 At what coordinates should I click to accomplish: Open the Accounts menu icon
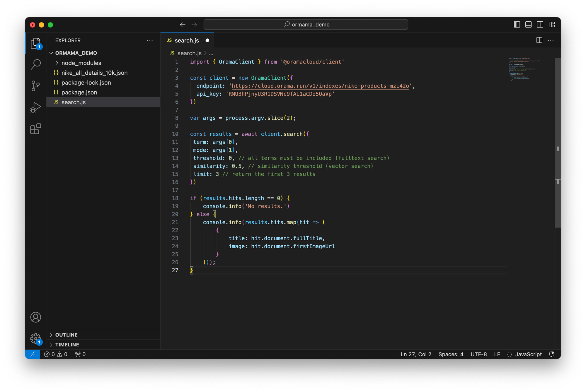tap(36, 317)
